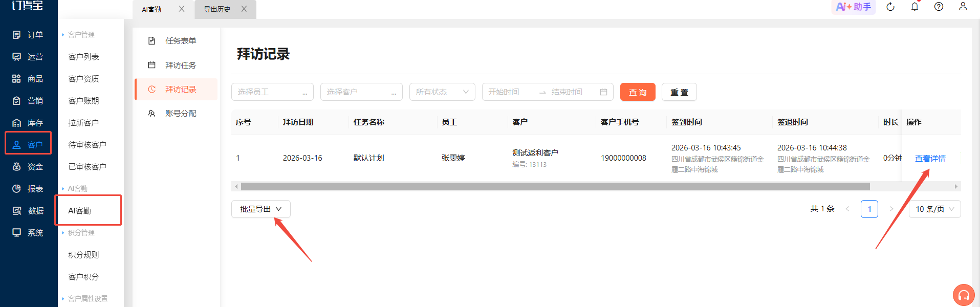Open 客户列表 in submenu

coord(84,57)
